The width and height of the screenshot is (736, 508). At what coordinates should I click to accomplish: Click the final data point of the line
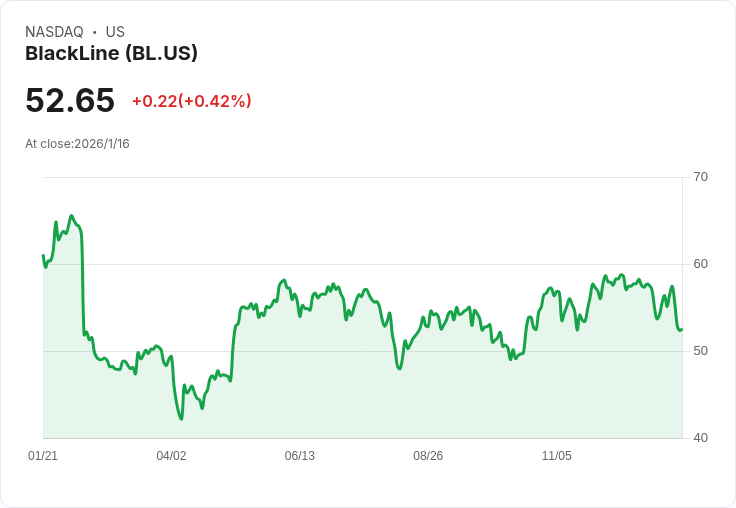[682, 330]
